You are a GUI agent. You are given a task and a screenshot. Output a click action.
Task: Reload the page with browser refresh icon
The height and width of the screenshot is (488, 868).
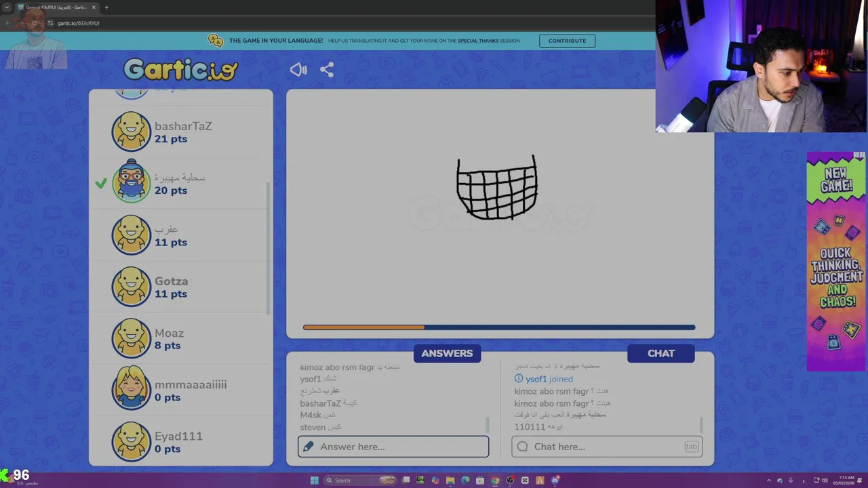[x=35, y=23]
